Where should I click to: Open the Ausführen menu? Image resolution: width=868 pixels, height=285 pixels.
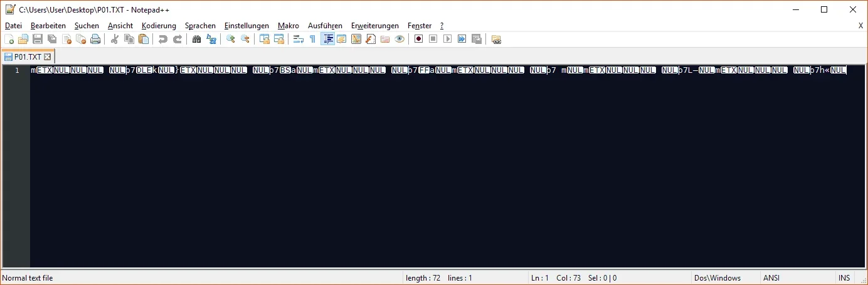(325, 26)
